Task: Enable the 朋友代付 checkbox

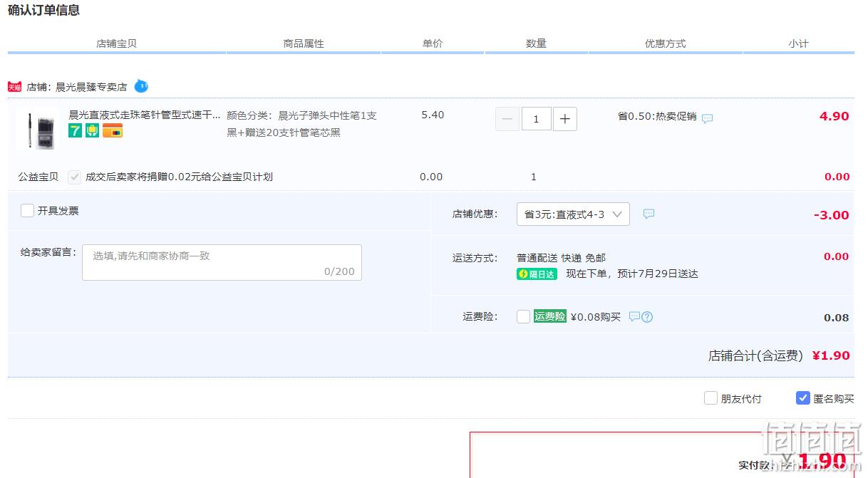Action: tap(711, 398)
